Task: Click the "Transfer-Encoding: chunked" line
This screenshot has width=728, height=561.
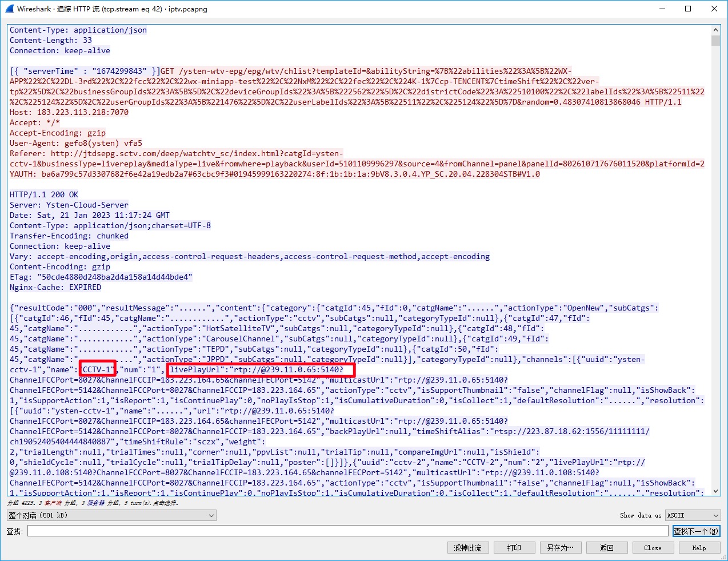Action: tap(69, 236)
